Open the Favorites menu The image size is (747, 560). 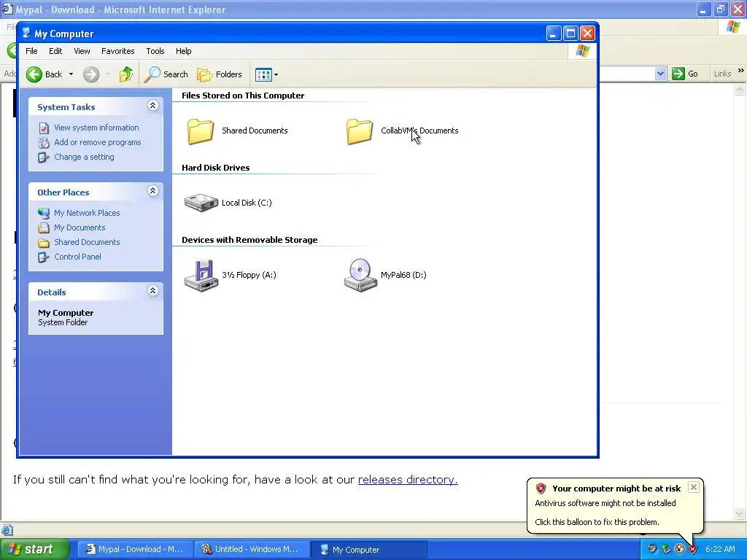[117, 51]
